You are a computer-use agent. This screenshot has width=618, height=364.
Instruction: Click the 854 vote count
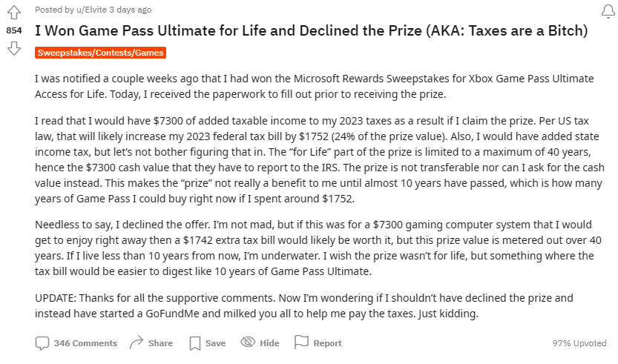click(13, 31)
